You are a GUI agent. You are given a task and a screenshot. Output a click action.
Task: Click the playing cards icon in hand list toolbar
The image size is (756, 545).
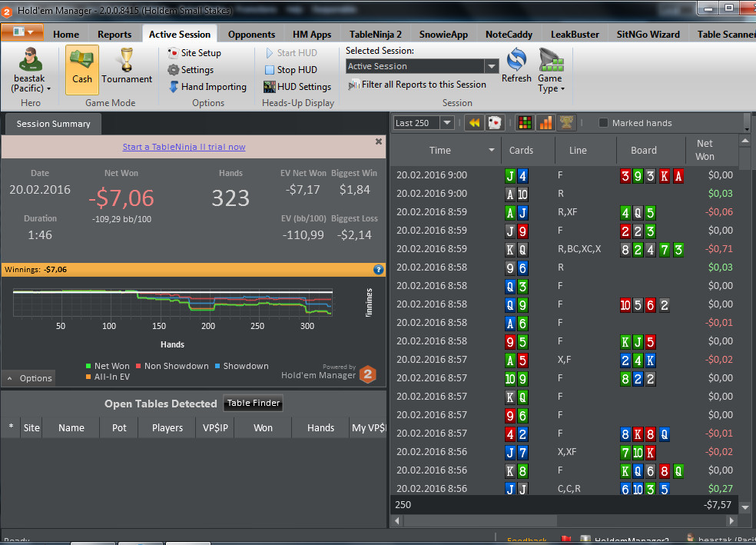tap(495, 123)
